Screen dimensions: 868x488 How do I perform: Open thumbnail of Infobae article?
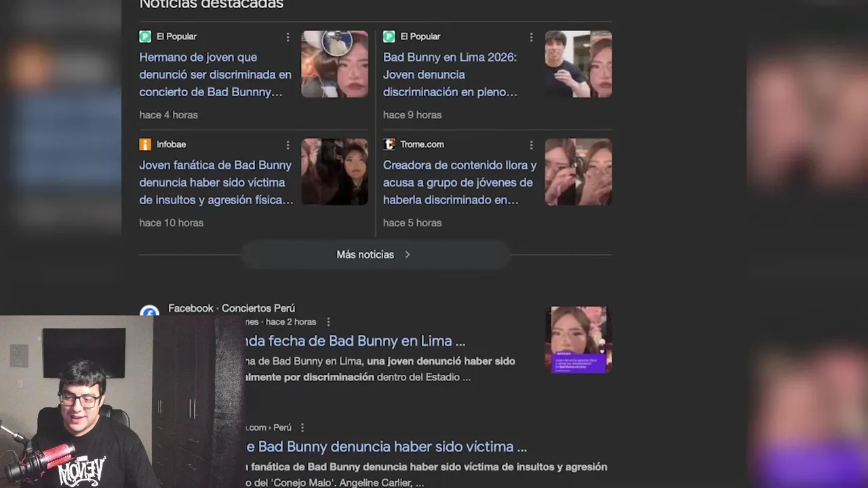click(335, 172)
